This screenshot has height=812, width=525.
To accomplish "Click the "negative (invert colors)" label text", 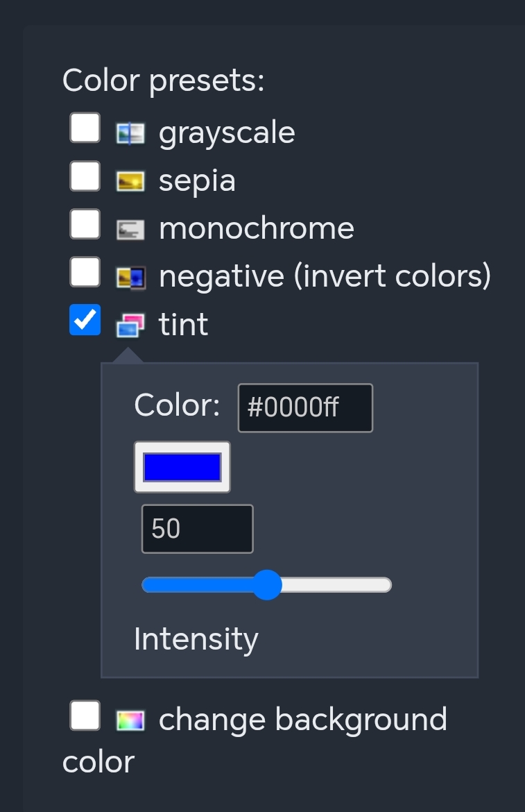I will tap(325, 277).
